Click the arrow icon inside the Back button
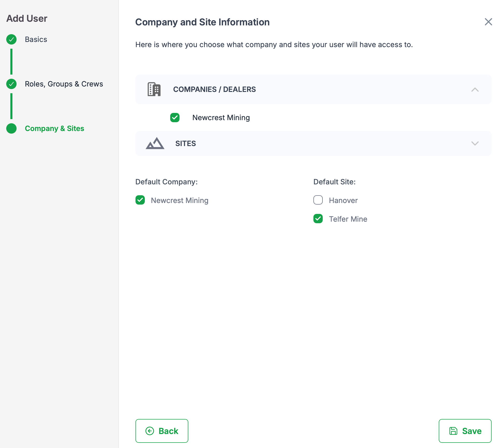503x448 pixels. (x=150, y=431)
